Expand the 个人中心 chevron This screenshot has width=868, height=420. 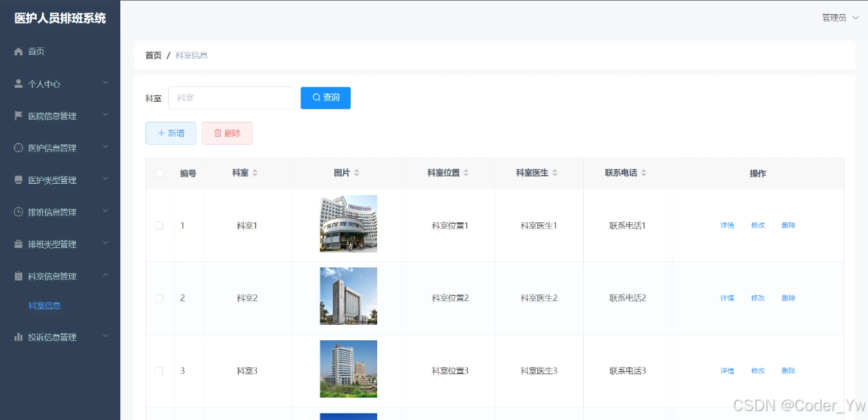coord(106,83)
